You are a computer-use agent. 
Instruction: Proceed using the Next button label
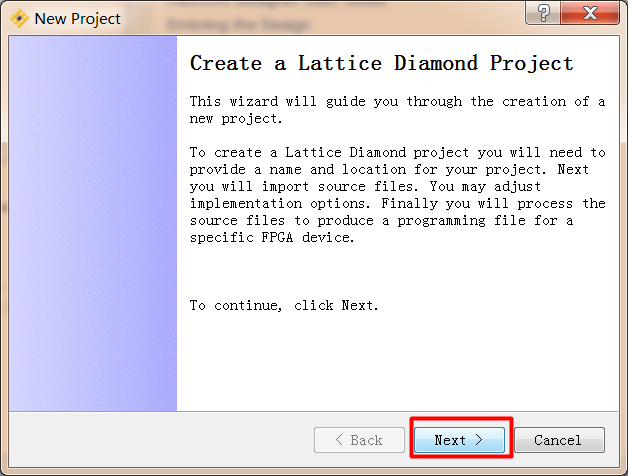(x=450, y=440)
